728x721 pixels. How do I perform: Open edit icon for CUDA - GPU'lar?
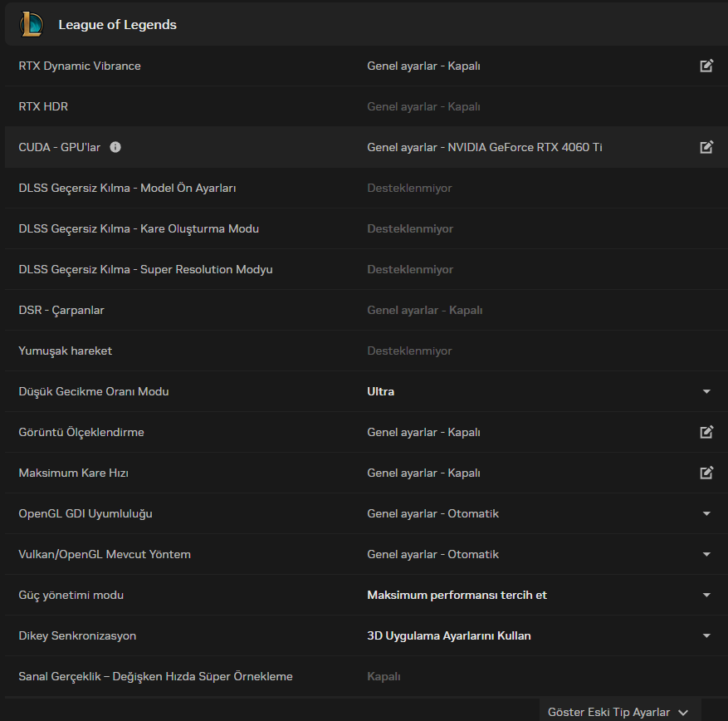click(706, 147)
